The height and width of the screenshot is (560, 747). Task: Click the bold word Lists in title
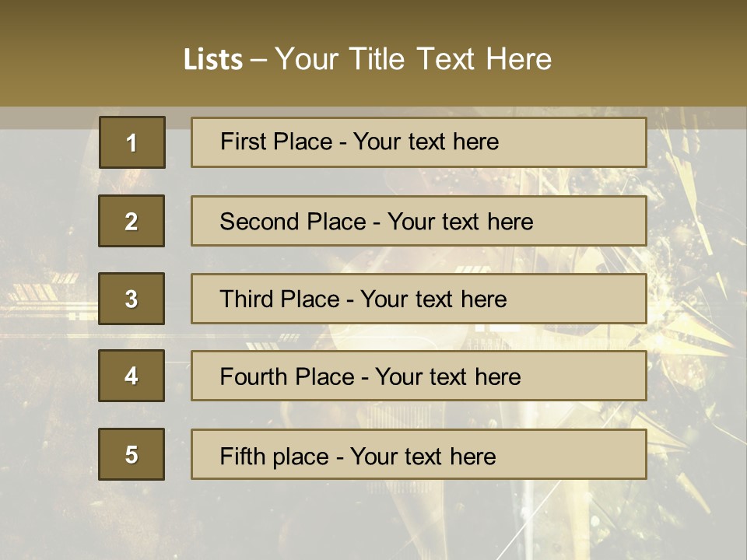[x=212, y=60]
